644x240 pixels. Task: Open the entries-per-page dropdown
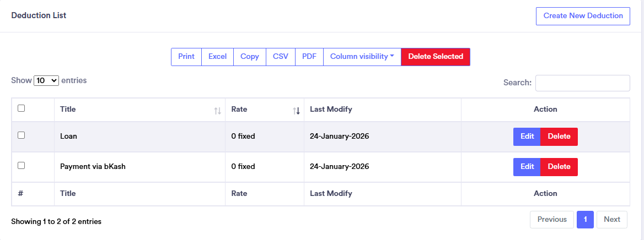[46, 80]
